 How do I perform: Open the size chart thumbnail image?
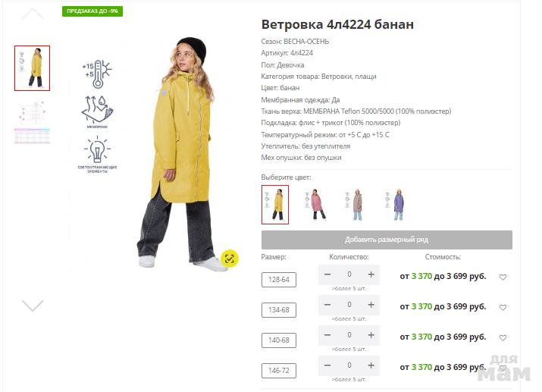click(x=32, y=121)
